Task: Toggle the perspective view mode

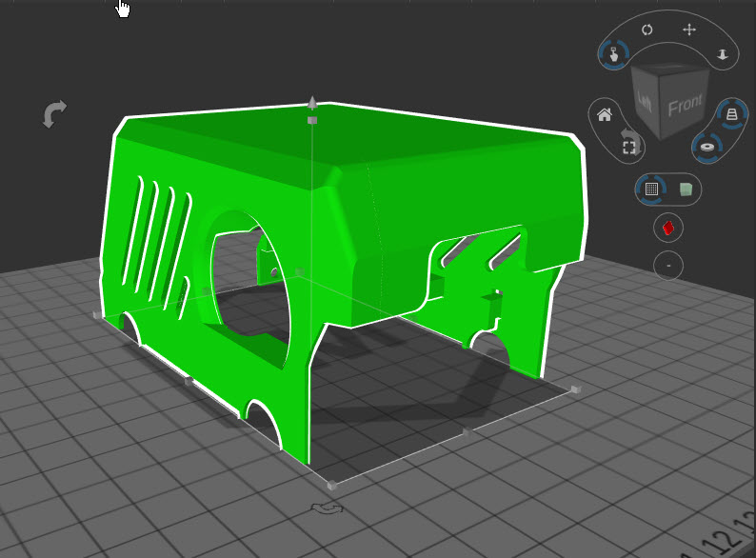Action: coord(732,114)
